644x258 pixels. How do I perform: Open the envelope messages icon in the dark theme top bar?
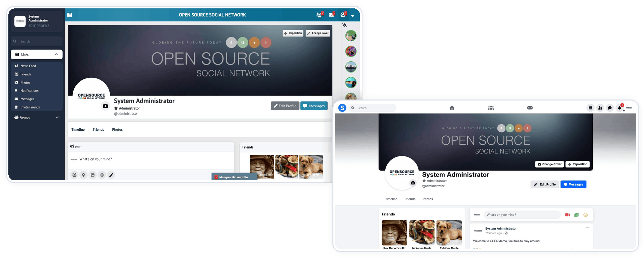click(332, 15)
